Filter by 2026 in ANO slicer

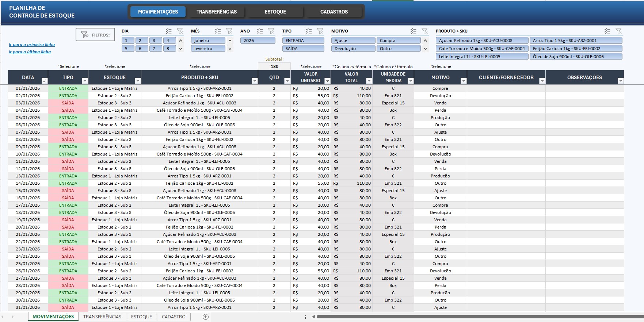258,41
